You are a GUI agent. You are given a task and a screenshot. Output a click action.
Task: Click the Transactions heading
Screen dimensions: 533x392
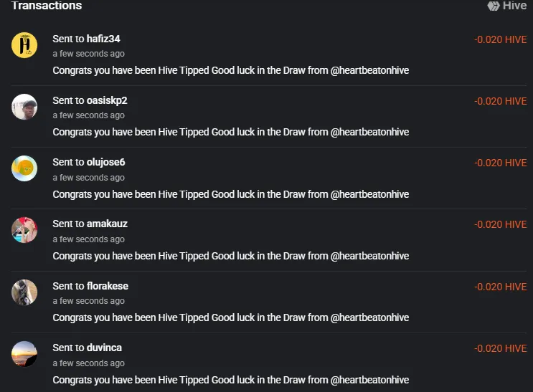pos(47,6)
